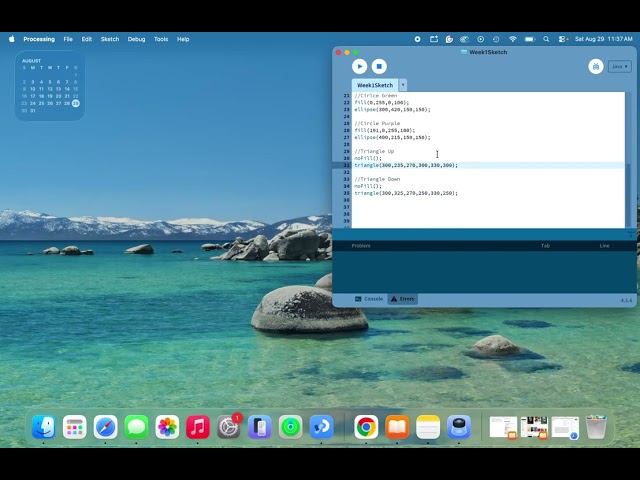Select the Week1Sketch editor tab

click(375, 85)
